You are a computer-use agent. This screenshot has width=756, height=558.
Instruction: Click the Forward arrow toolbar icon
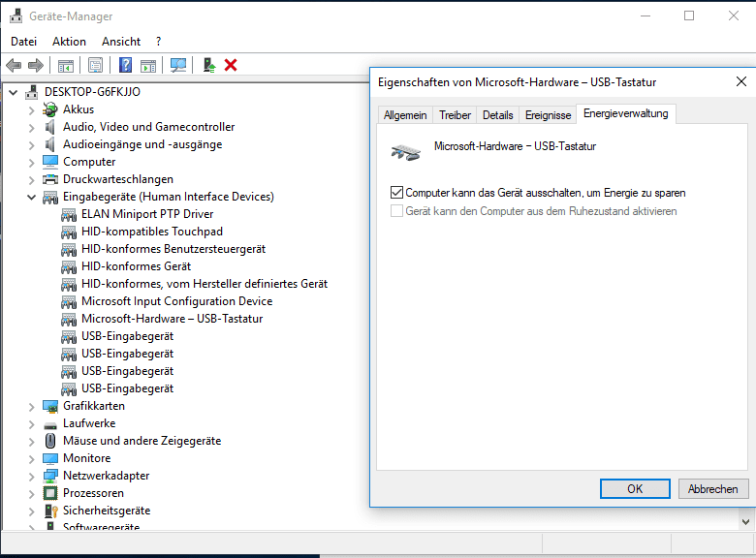[36, 65]
